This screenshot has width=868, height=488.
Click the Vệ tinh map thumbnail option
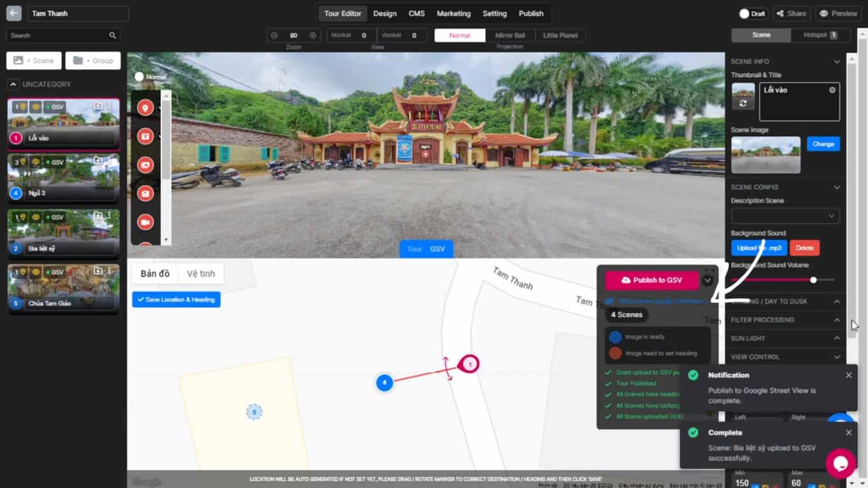[201, 273]
